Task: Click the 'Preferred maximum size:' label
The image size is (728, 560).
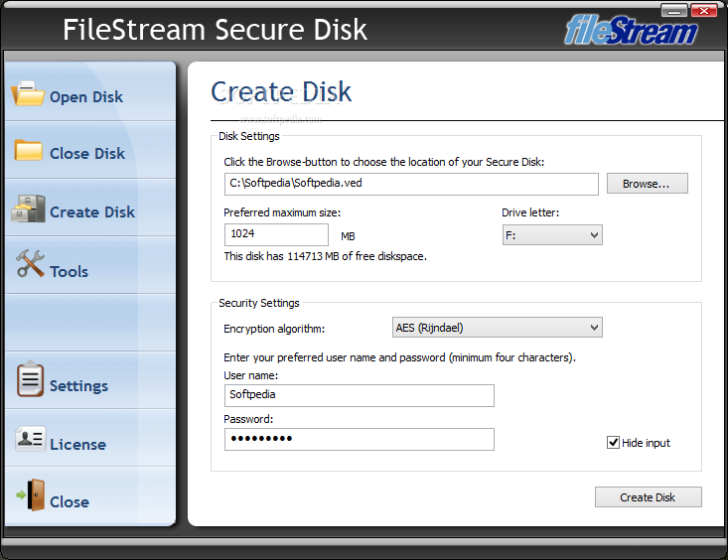Action: (282, 212)
